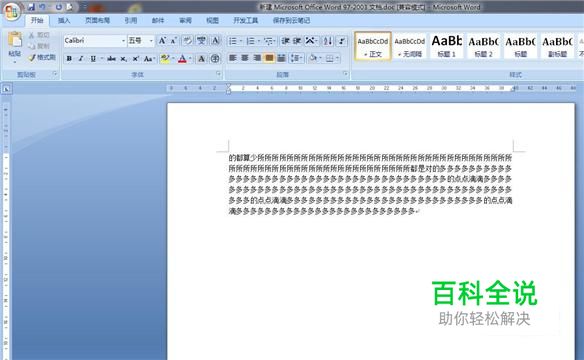Insert enclosed character with circled icon

pyautogui.click(x=215, y=59)
